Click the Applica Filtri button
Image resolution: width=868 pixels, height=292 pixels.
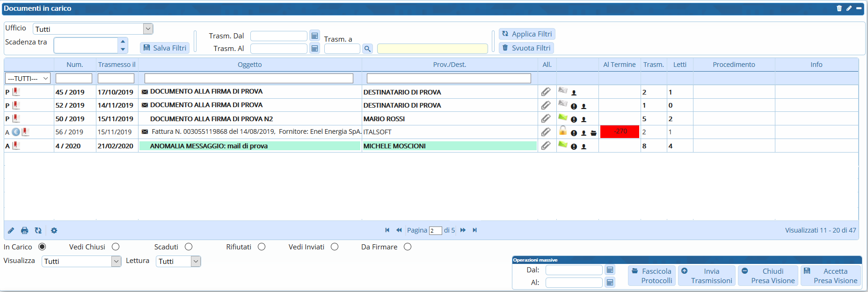click(527, 34)
